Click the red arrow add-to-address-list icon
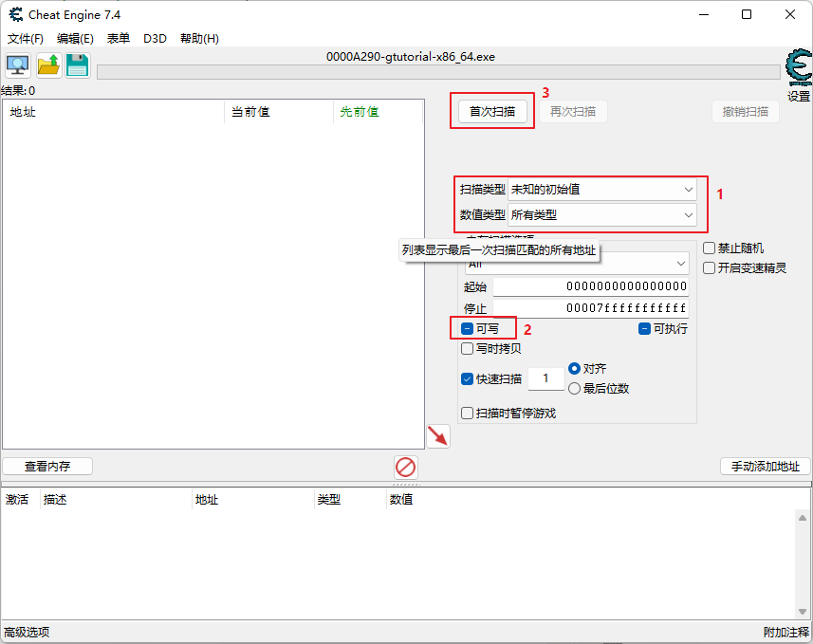Viewport: 813px width, 644px height. coord(438,436)
